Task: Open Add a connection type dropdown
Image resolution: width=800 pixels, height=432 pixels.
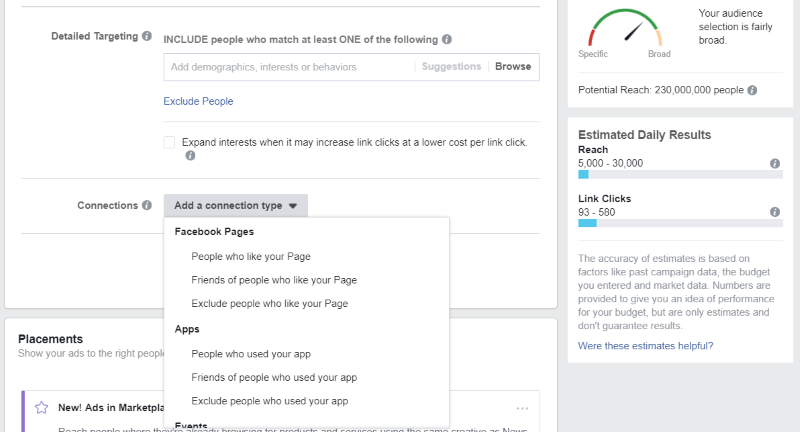Action: [x=236, y=206]
